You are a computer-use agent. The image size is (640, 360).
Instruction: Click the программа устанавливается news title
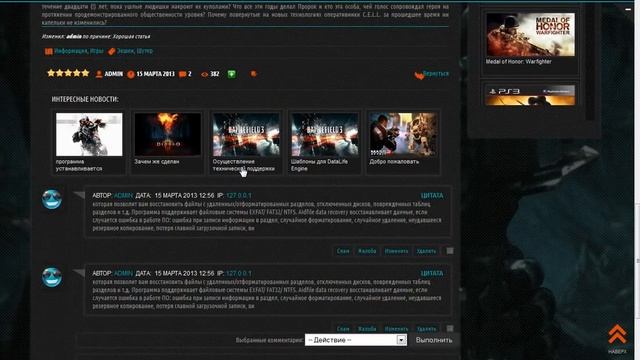click(x=79, y=165)
